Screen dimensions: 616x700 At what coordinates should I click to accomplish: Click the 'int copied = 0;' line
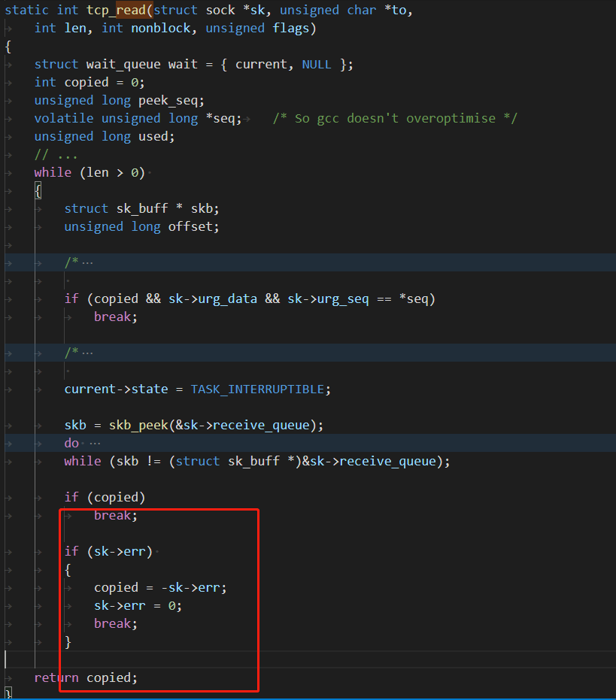90,82
